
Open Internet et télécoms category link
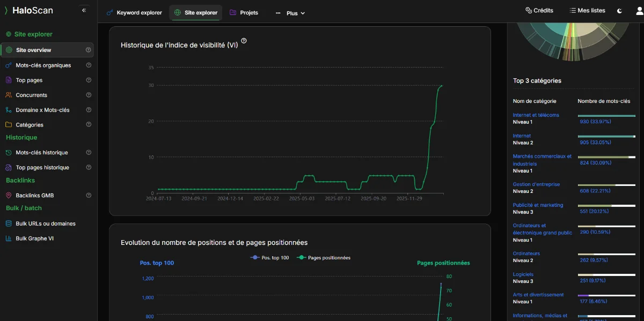pyautogui.click(x=536, y=115)
